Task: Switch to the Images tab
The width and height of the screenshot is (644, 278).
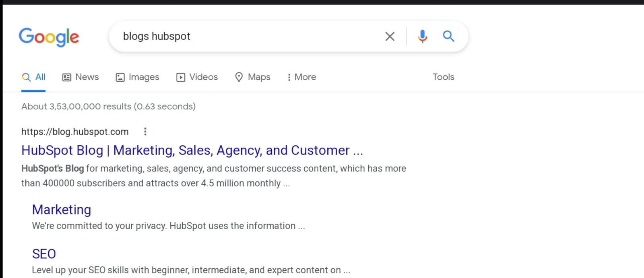Action: pos(137,77)
